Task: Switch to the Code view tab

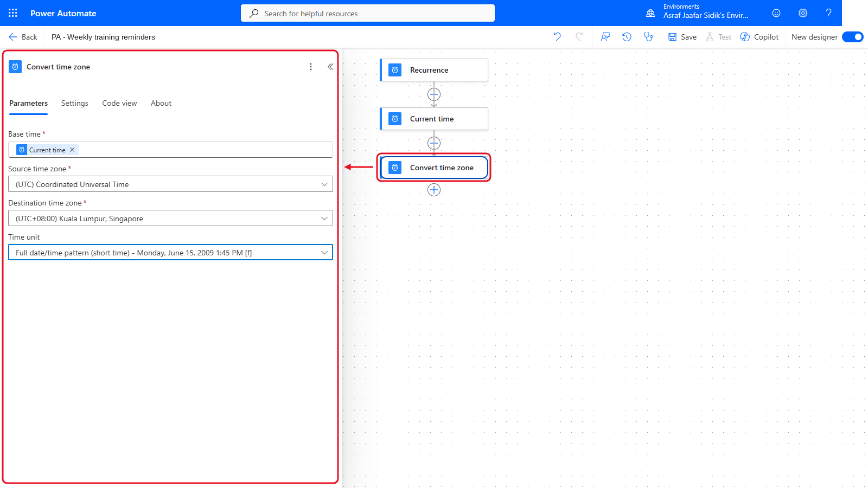Action: pyautogui.click(x=119, y=103)
